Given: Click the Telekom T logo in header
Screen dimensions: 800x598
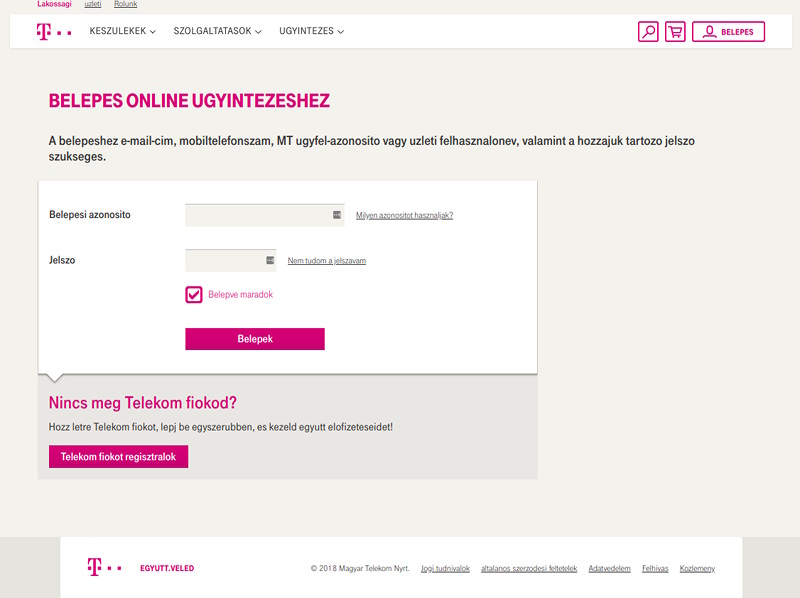Looking at the screenshot, I should 54,32.
